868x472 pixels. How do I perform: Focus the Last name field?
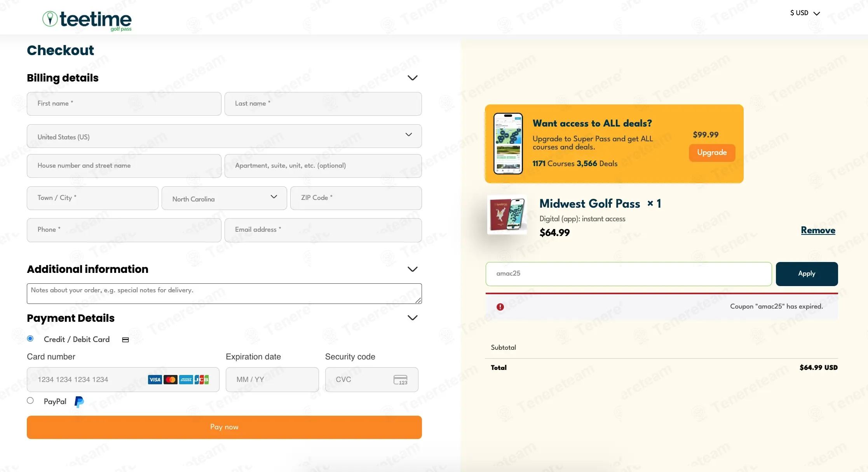[x=323, y=104]
